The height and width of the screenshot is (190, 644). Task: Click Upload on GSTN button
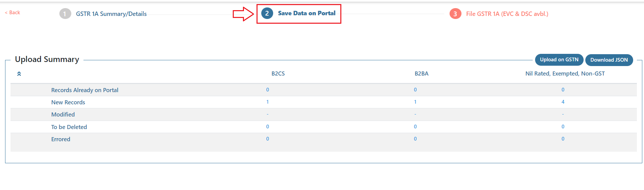pos(559,60)
